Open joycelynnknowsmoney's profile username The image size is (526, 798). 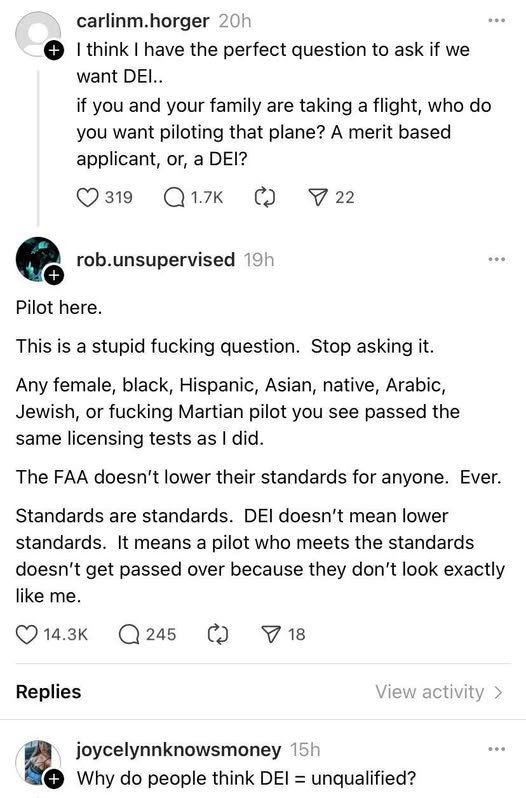(x=179, y=750)
